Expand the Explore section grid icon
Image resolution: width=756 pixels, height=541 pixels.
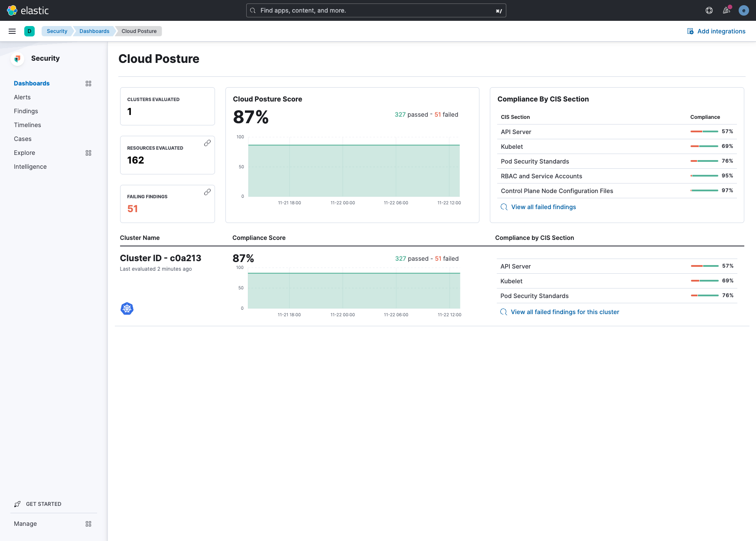point(88,153)
